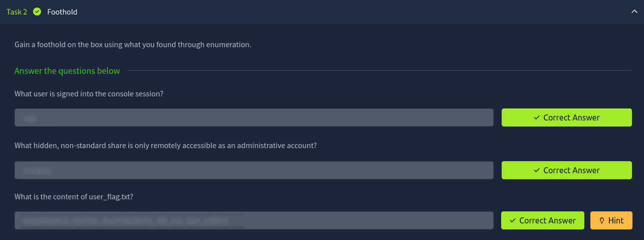
Task: Click the console session question text
Action: (89, 94)
